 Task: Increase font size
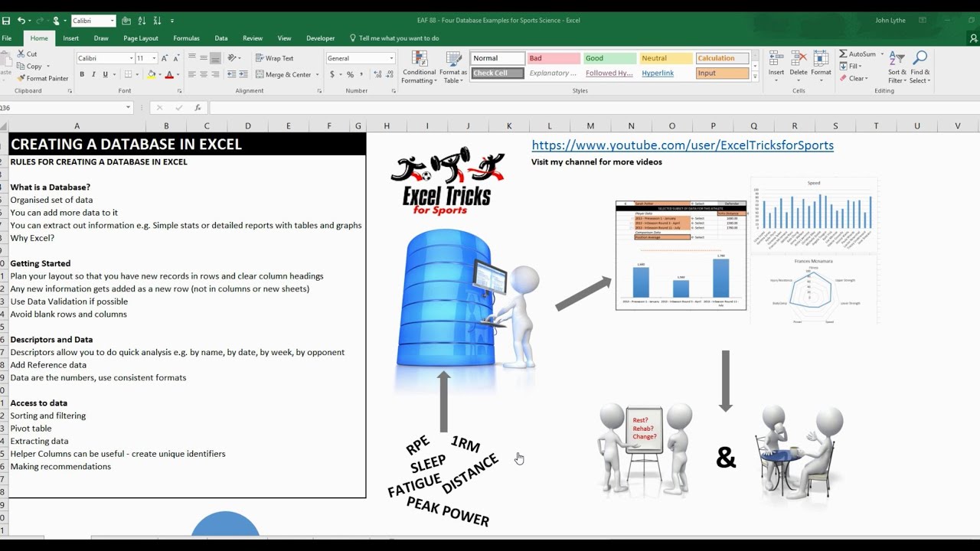[165, 58]
